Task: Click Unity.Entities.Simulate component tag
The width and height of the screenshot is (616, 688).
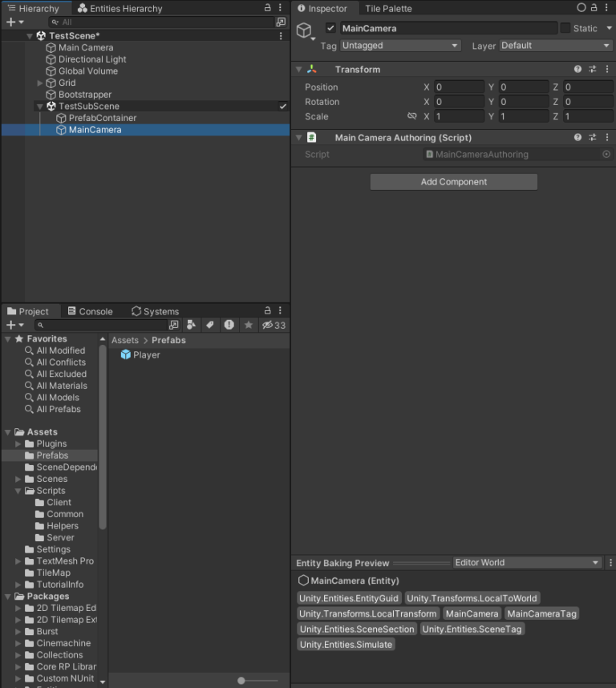Action: [x=346, y=644]
